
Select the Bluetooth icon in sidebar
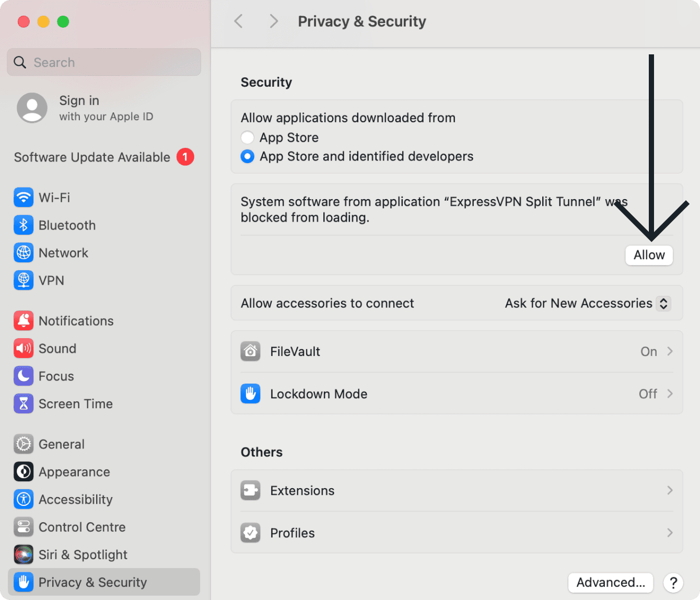[24, 225]
